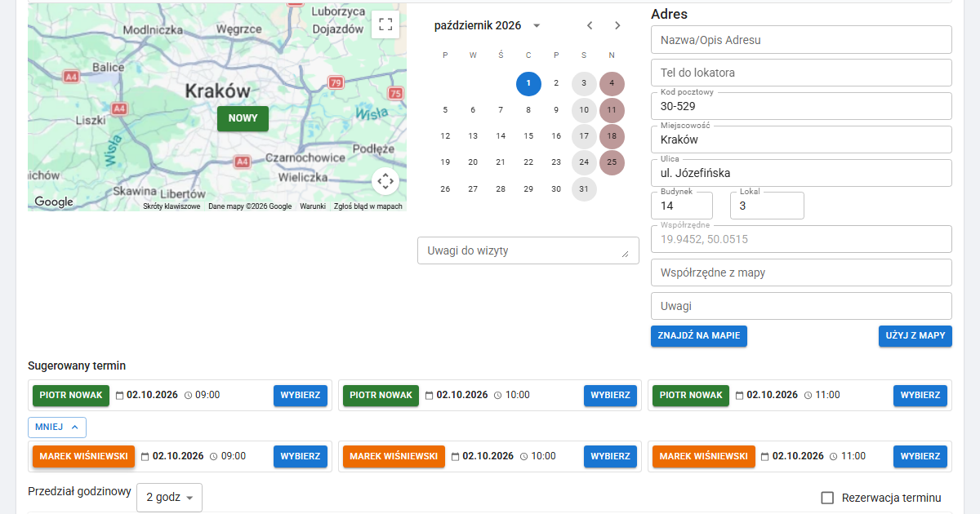The width and height of the screenshot is (980, 514).
Task: Click the Współrzędne z mapy field
Action: tap(801, 273)
